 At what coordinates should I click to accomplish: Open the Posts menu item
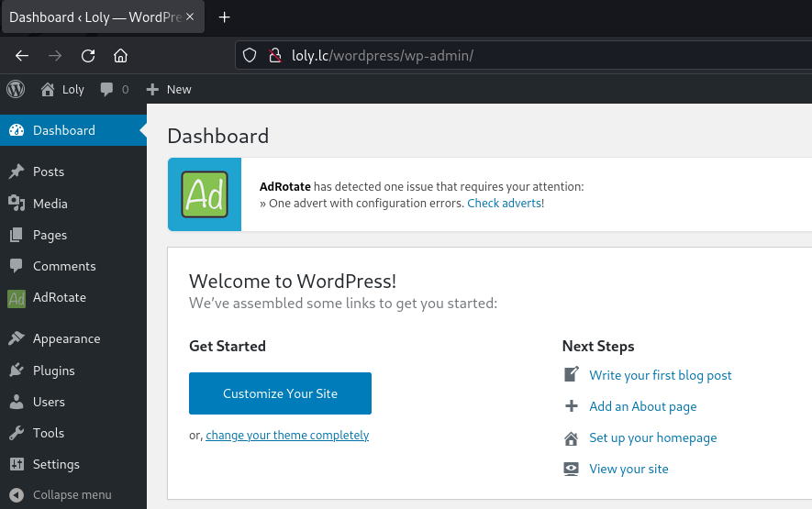pos(48,172)
